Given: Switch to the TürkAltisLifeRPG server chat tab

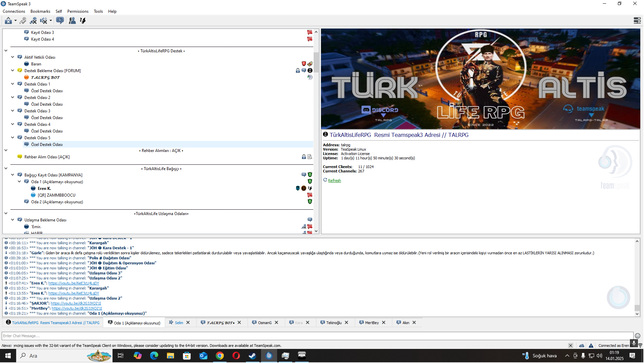Looking at the screenshot, I should [53, 323].
